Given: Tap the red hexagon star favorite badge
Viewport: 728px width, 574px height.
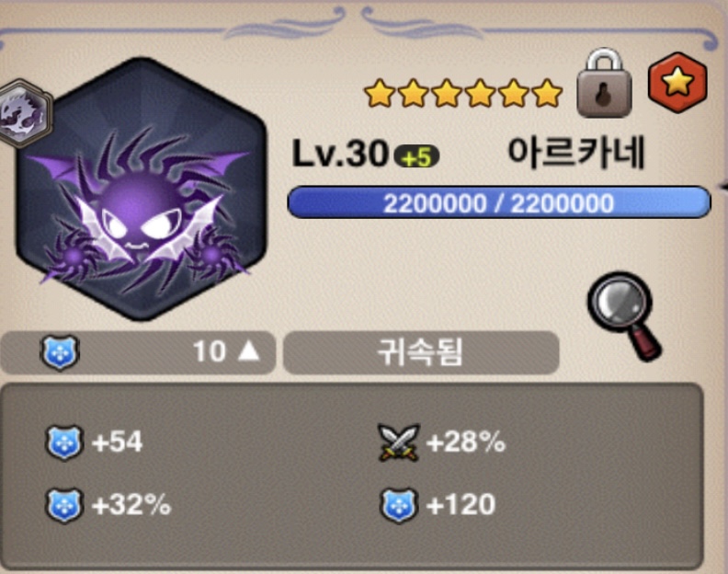Looking at the screenshot, I should 677,82.
